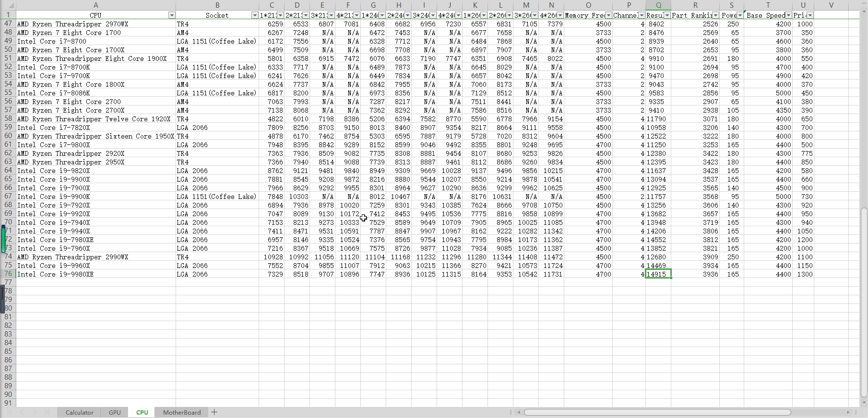The height and width of the screenshot is (418, 868).
Task: Open the Memory Freq column filter dropdown
Action: [x=608, y=15]
